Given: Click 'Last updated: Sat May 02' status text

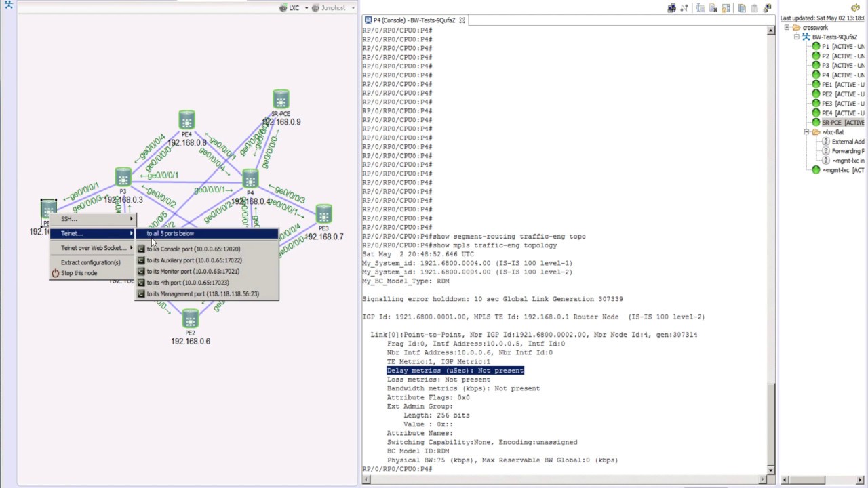Looking at the screenshot, I should [x=823, y=18].
